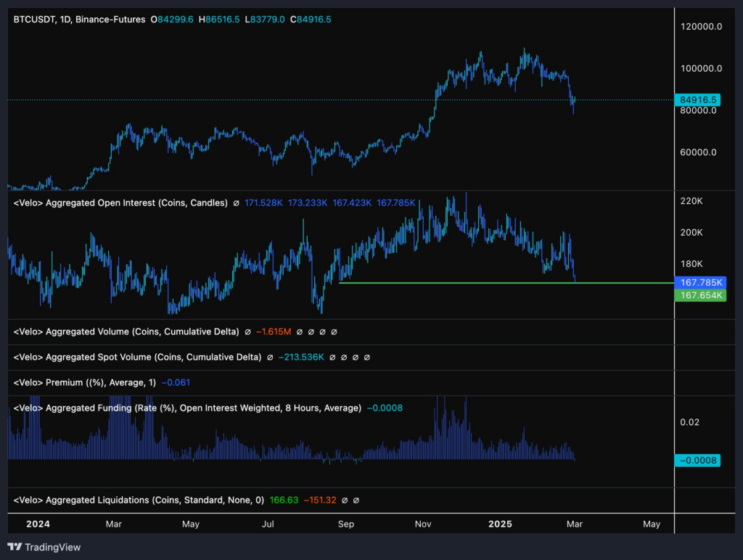Click the red -151.32 liquidations value
Viewport: 743px width, 560px height.
pos(320,500)
